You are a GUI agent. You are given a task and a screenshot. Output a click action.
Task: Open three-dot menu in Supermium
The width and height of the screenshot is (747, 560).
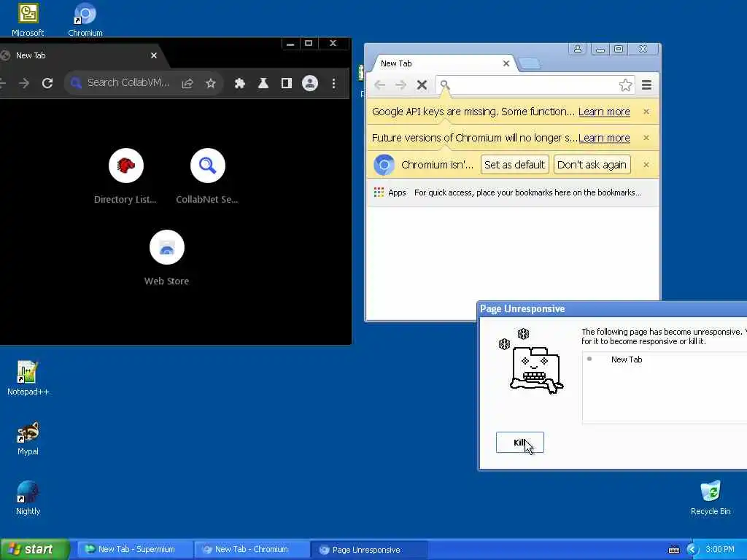(x=333, y=83)
